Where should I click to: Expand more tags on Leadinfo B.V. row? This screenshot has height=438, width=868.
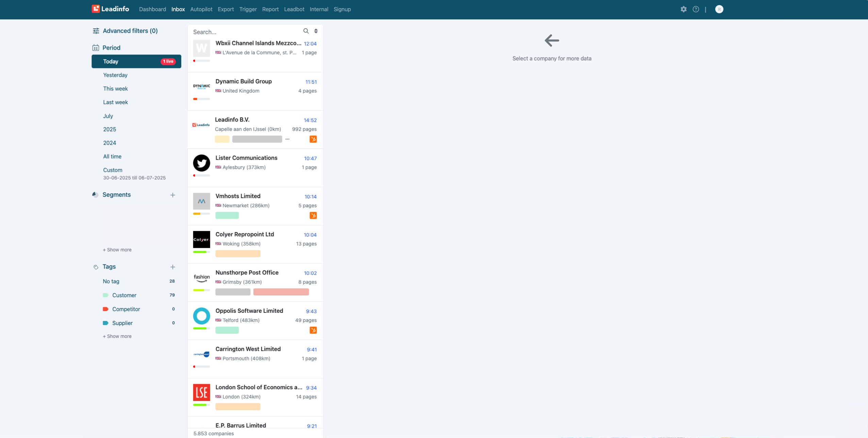pos(287,139)
